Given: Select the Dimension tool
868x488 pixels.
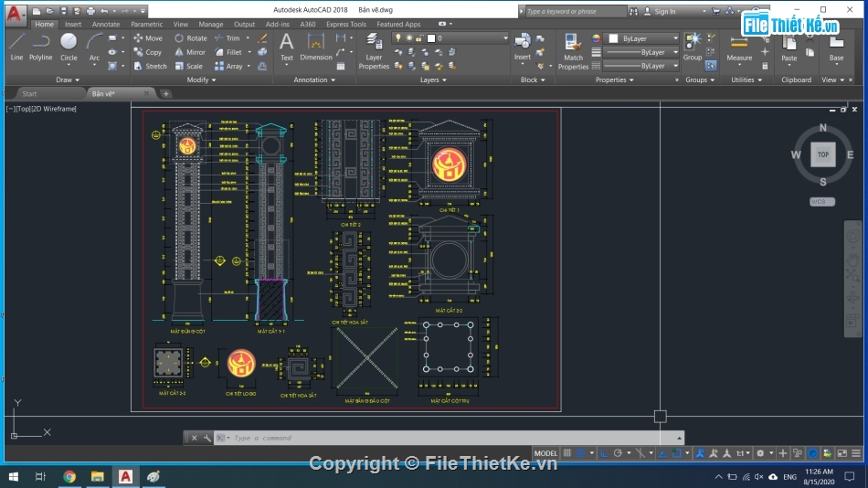Looking at the screenshot, I should click(x=315, y=47).
